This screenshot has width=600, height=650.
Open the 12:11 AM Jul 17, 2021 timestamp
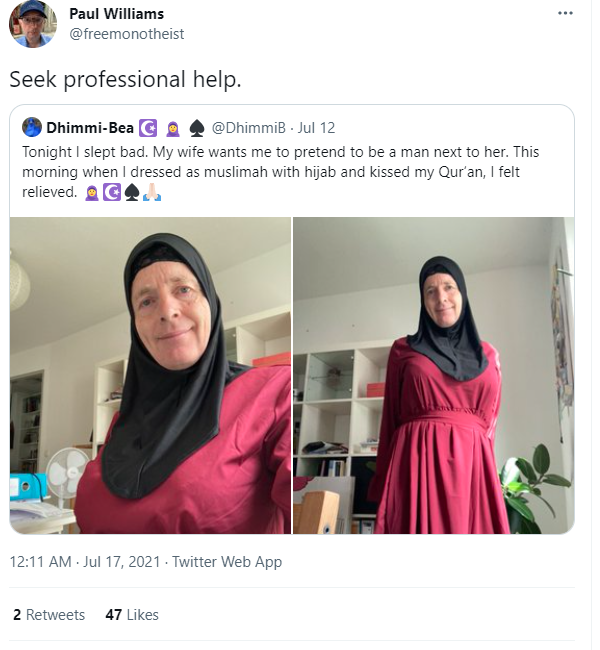pos(85,562)
